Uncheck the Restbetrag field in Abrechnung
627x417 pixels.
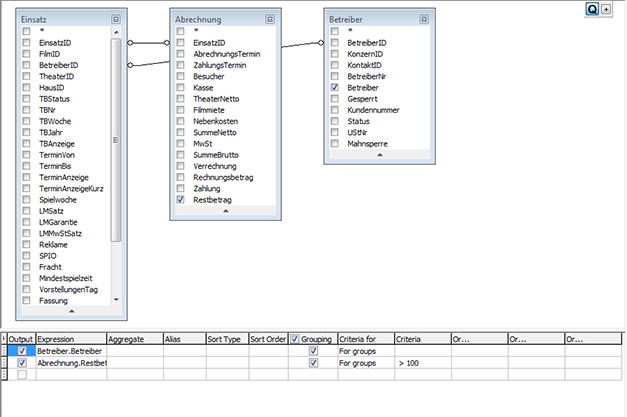181,199
